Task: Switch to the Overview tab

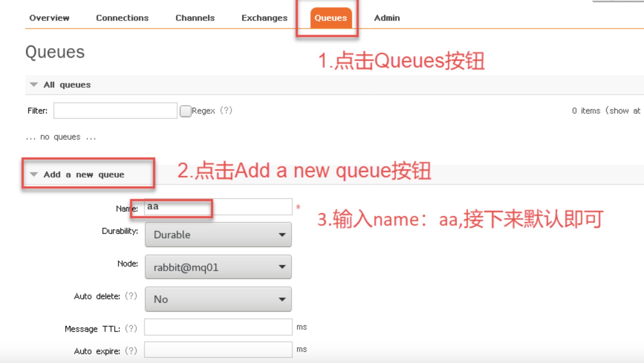Action: pos(49,17)
